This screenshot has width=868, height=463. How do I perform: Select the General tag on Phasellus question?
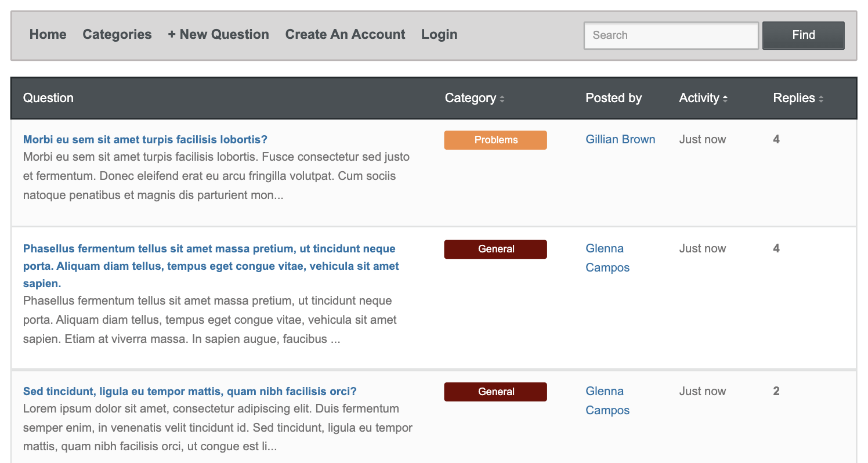495,249
